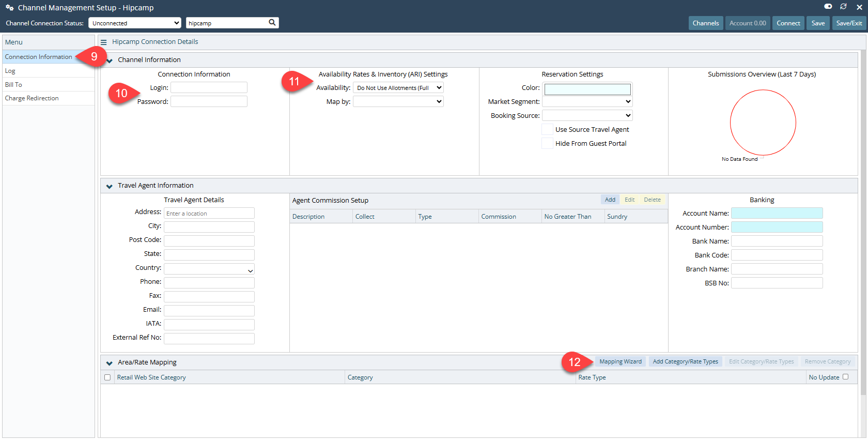The image size is (868, 440).
Task: Click the Bank Name input field
Action: [x=777, y=241]
